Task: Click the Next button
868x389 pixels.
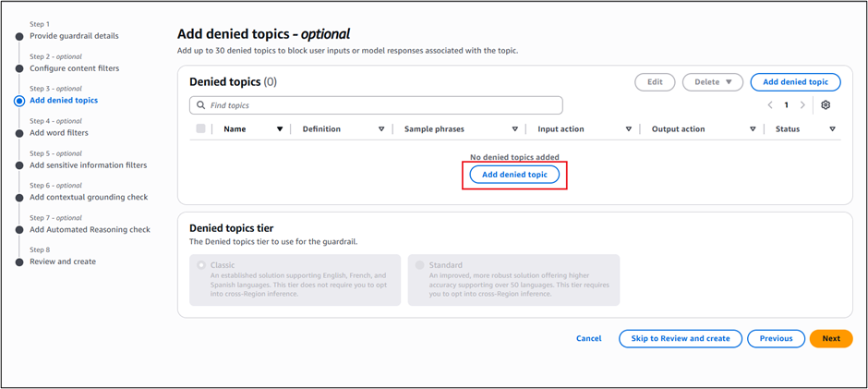Action: [x=831, y=338]
